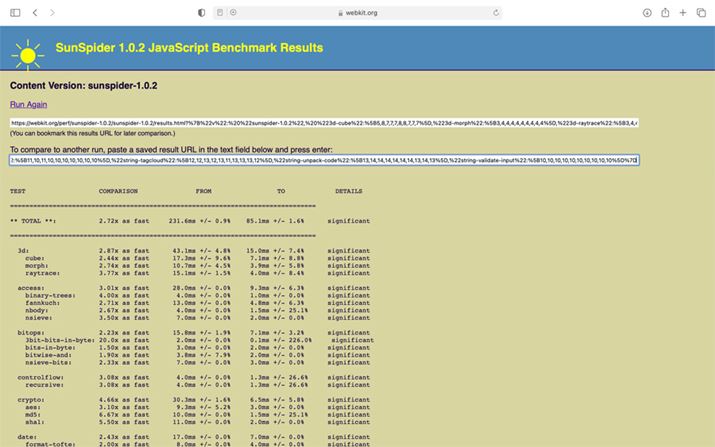Click the 3bit-bits-in-byte: row label
Viewport: 715px width, 447px height.
(x=60, y=340)
